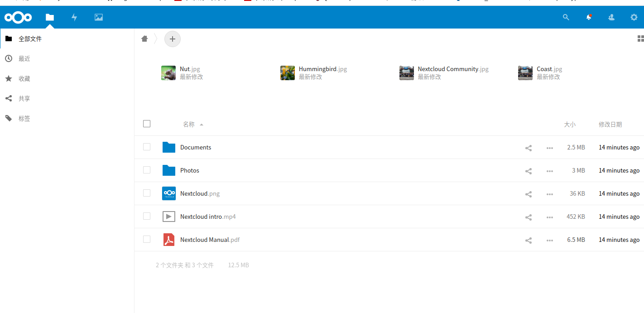Toggle the name sort order arrow
Viewport: 644px width, 313px height.
[201, 124]
